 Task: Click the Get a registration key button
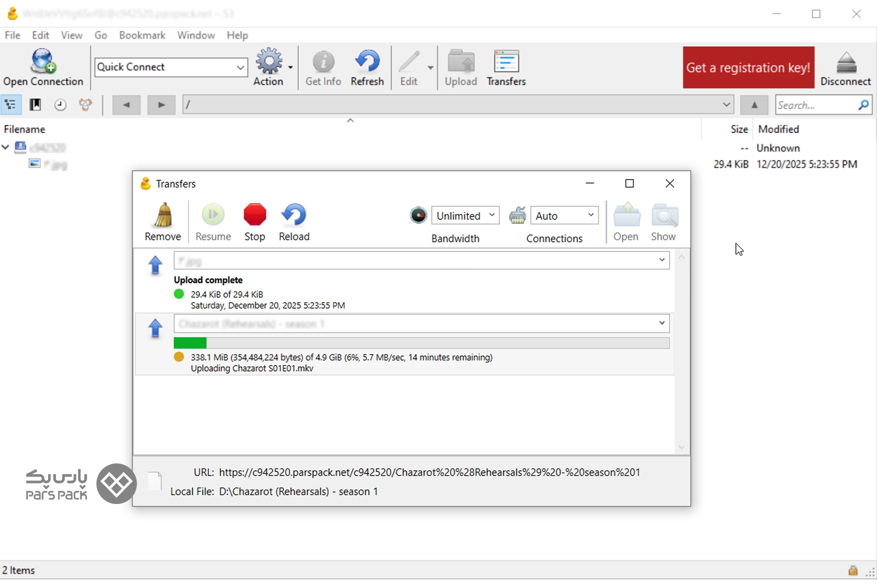tap(748, 67)
